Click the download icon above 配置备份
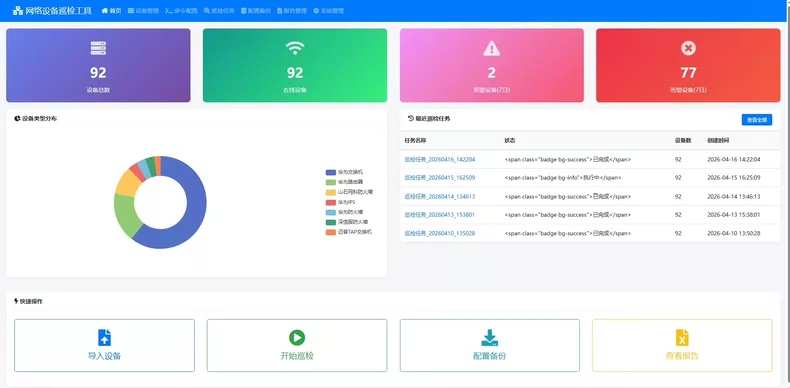This screenshot has width=790, height=388. click(490, 337)
